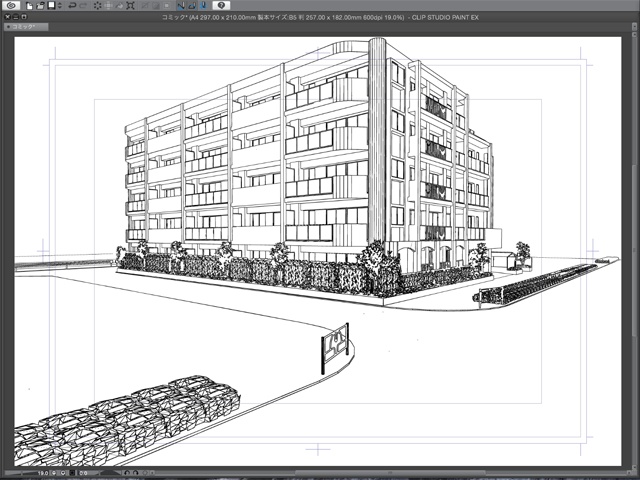Toggle snap to special ruler
Image resolution: width=640 pixels, height=480 pixels.
coord(192,6)
